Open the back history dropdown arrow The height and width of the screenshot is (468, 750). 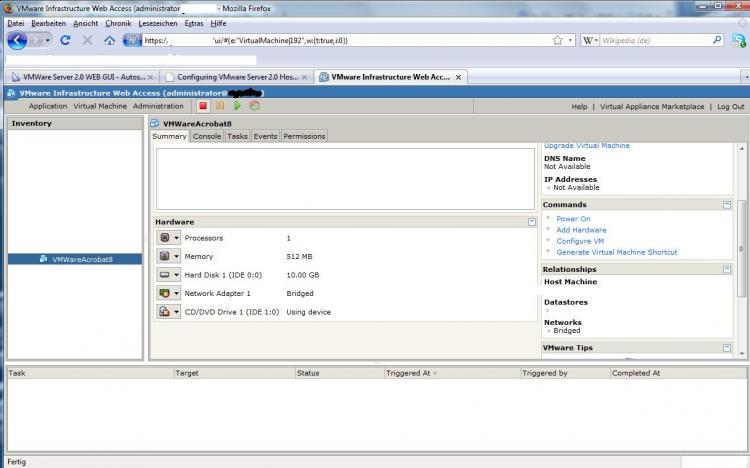(47, 41)
